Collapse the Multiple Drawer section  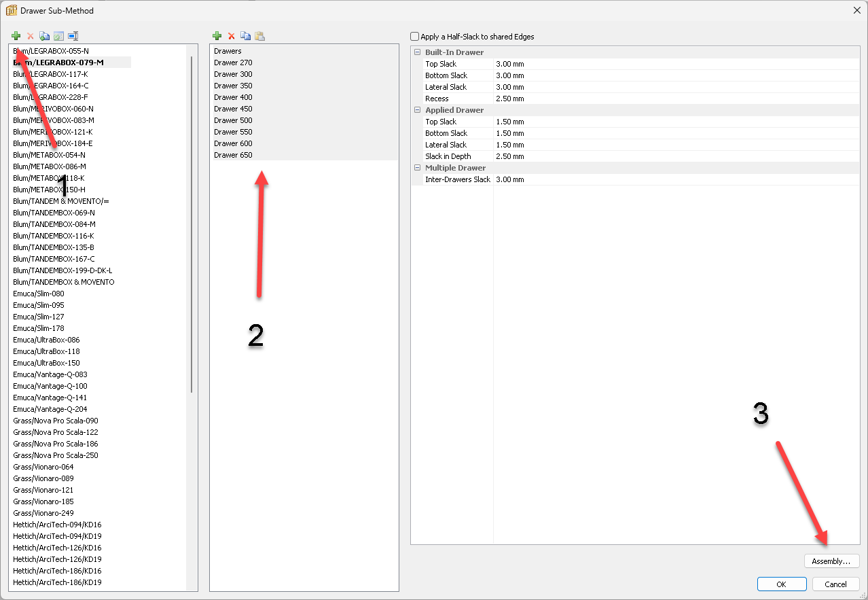[417, 168]
